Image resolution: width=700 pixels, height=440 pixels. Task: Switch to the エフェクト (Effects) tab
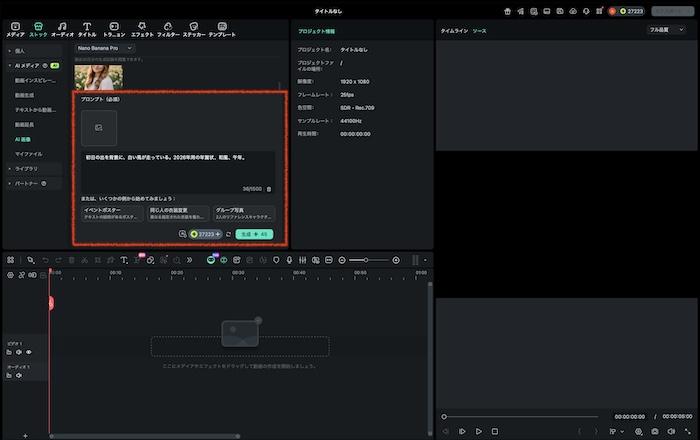point(142,29)
